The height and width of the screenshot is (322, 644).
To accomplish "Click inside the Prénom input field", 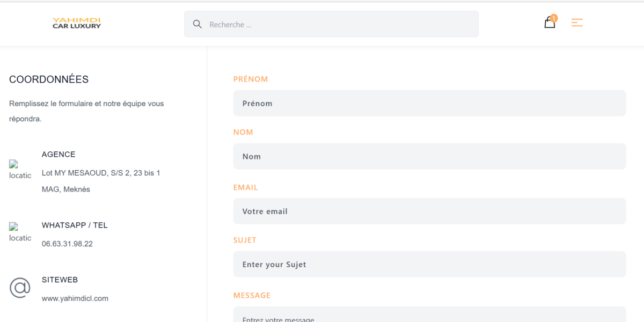I will point(429,103).
